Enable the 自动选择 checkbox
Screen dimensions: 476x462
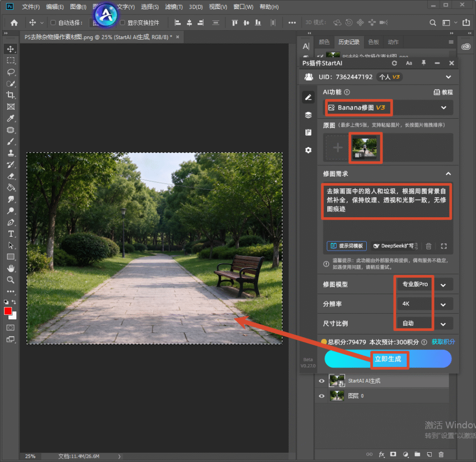pyautogui.click(x=53, y=22)
